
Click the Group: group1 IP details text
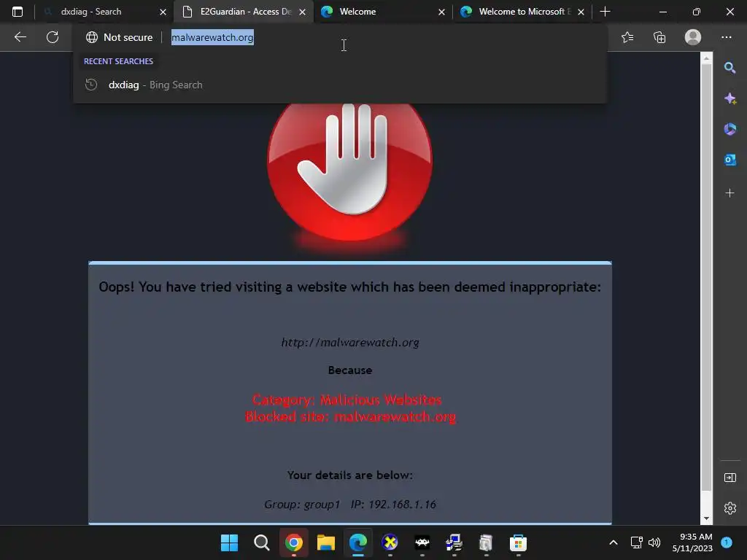click(x=350, y=505)
